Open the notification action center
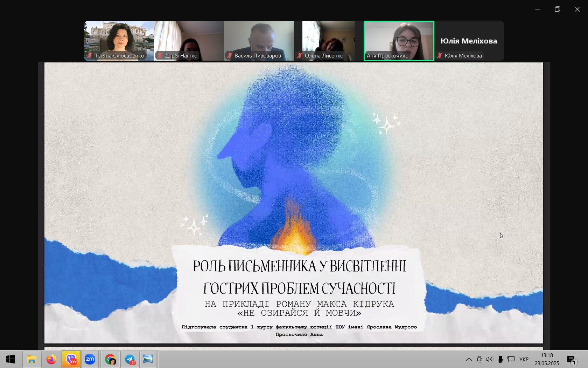Screen dimensions: 588x368 tap(571, 359)
